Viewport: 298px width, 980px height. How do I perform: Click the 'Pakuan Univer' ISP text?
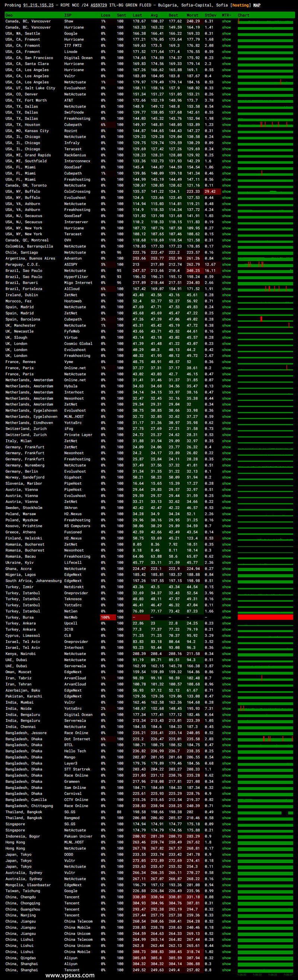click(x=78, y=836)
